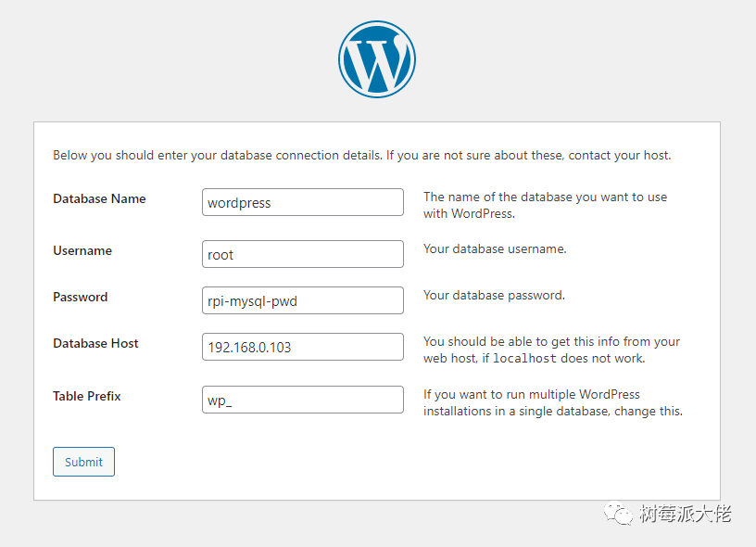Click the Password label
Screen dimensions: 756x547
point(81,297)
